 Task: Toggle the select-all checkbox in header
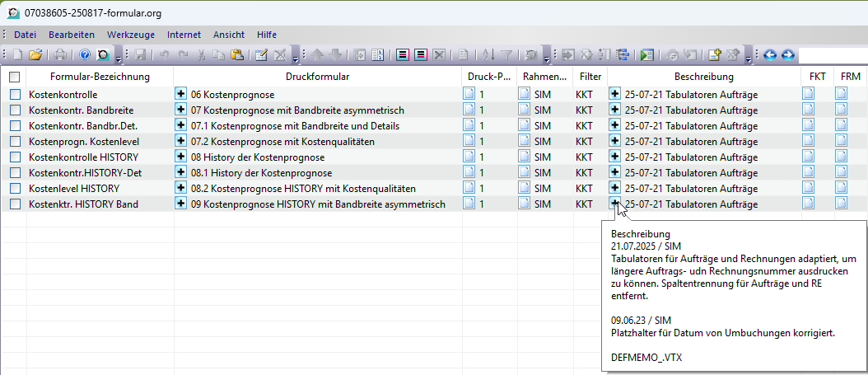[15, 77]
